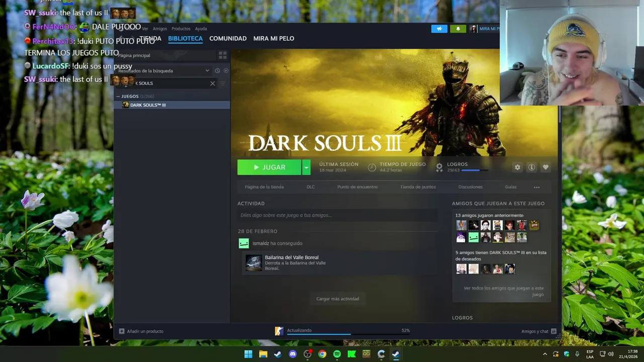
Task: Open the Resultados de la búsqueda dropdown
Action: point(164,71)
